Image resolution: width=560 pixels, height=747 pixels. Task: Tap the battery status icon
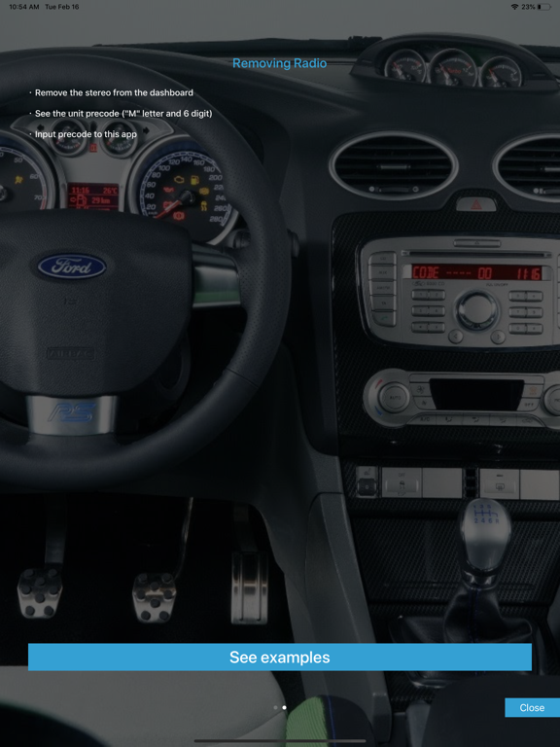pyautogui.click(x=544, y=7)
